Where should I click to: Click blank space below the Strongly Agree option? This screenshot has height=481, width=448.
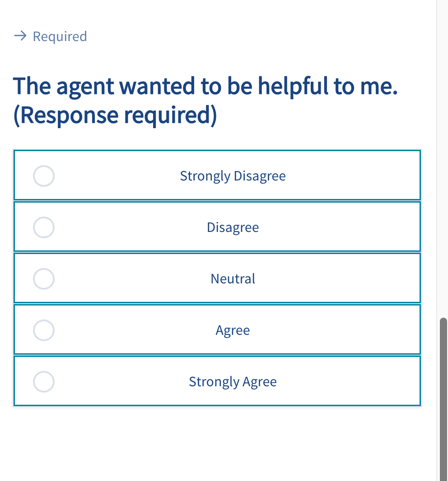[217, 442]
